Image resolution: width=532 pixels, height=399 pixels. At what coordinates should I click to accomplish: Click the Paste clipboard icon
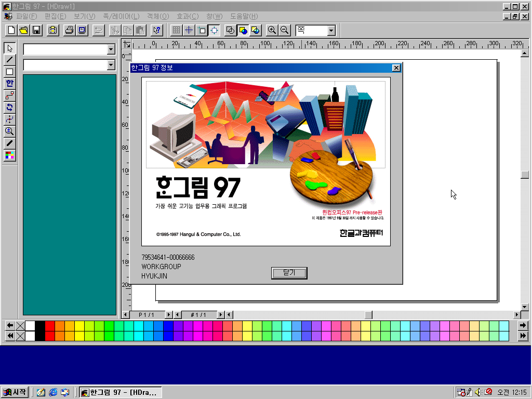click(140, 30)
